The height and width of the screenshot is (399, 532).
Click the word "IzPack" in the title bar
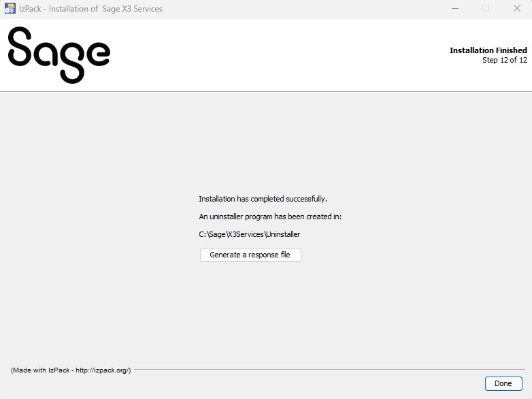[x=31, y=9]
